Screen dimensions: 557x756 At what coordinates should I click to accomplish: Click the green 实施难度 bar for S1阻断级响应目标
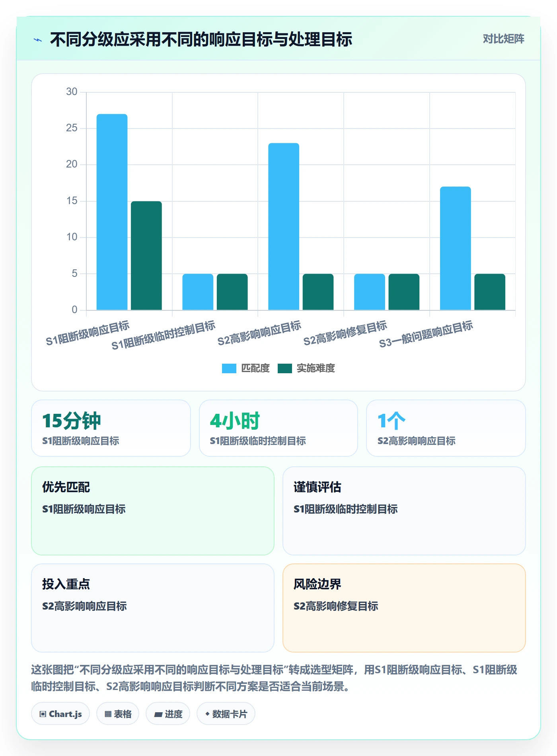pyautogui.click(x=146, y=255)
